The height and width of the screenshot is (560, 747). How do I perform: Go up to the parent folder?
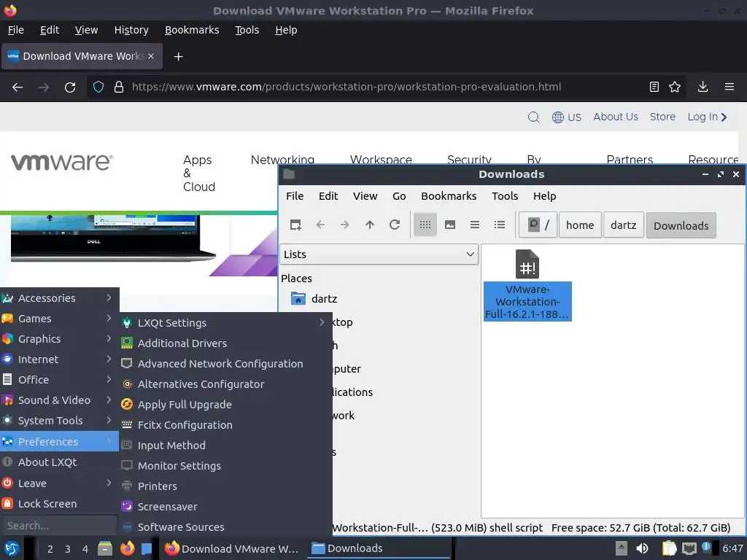[x=370, y=225]
